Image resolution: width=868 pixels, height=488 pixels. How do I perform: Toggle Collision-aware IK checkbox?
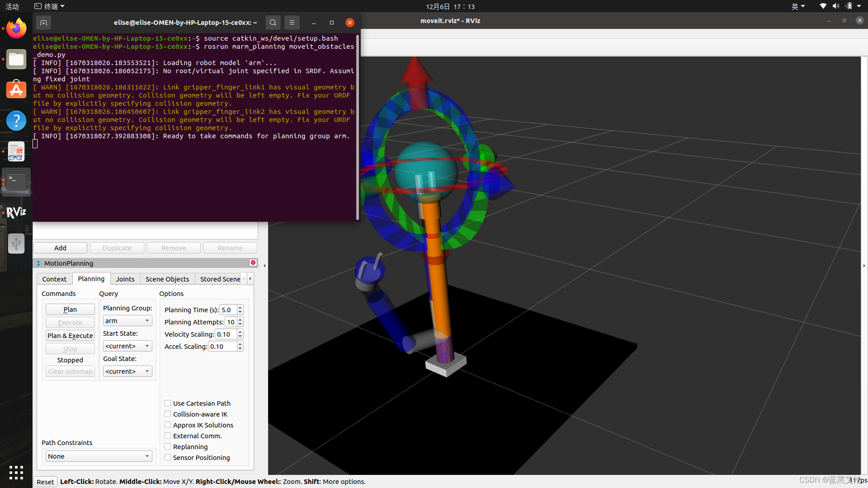pyautogui.click(x=168, y=414)
